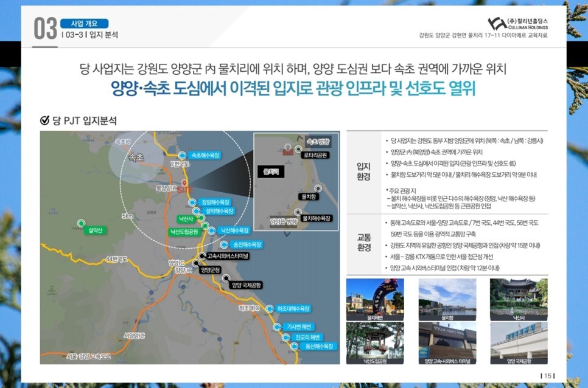The image size is (588, 388).
Task: Click the 낙산해수욕장 marker circle
Action: click(211, 230)
